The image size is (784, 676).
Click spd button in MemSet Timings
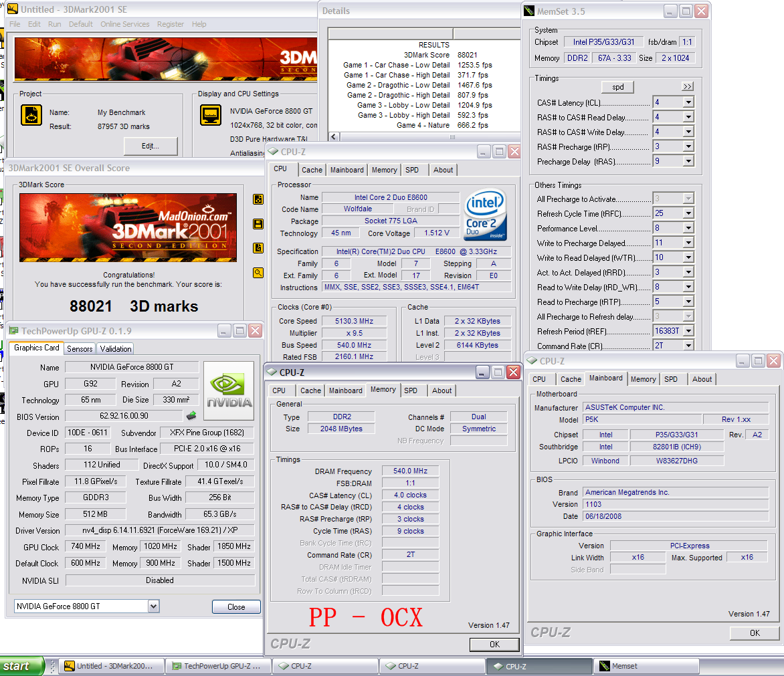tap(618, 87)
